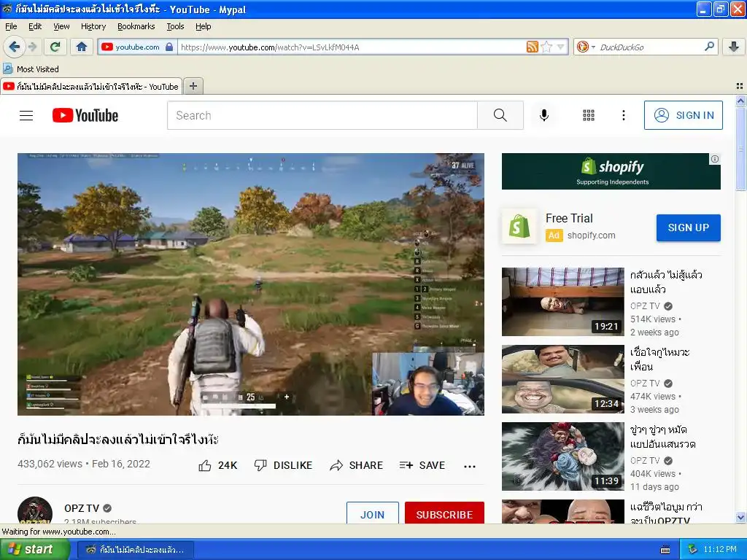Bookmark this page with the star icon
Viewport: 747px width, 560px height.
[x=547, y=47]
